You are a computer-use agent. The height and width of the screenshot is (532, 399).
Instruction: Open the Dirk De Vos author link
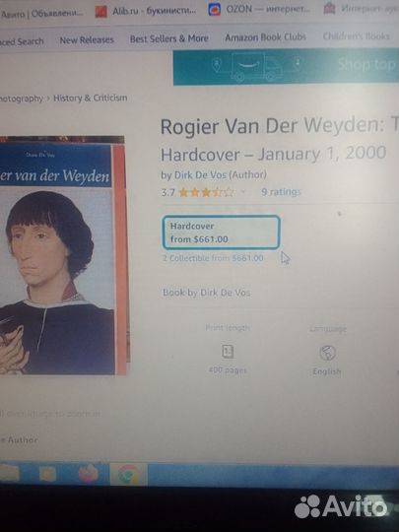coord(201,174)
